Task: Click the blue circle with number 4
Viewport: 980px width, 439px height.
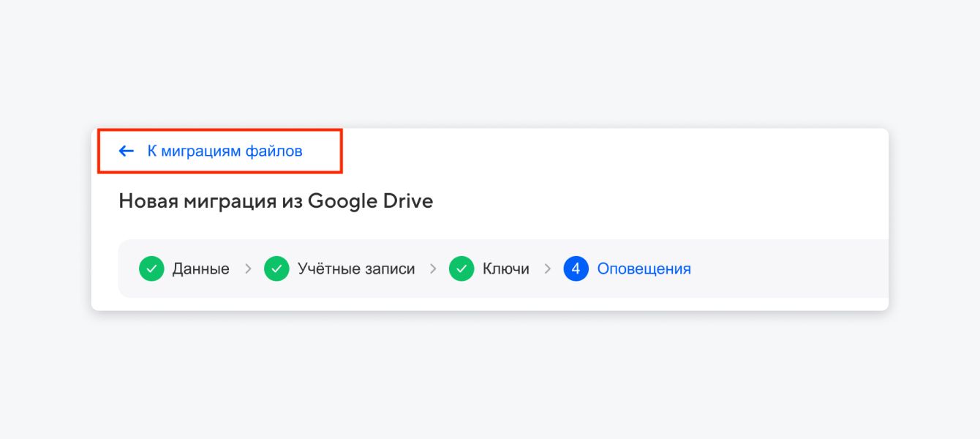Action: pos(576,269)
